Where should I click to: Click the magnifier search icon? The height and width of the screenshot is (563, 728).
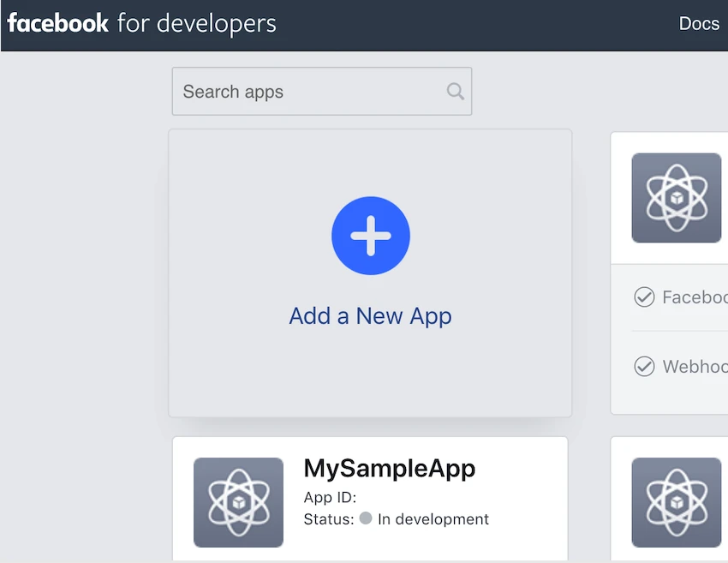[x=455, y=91]
